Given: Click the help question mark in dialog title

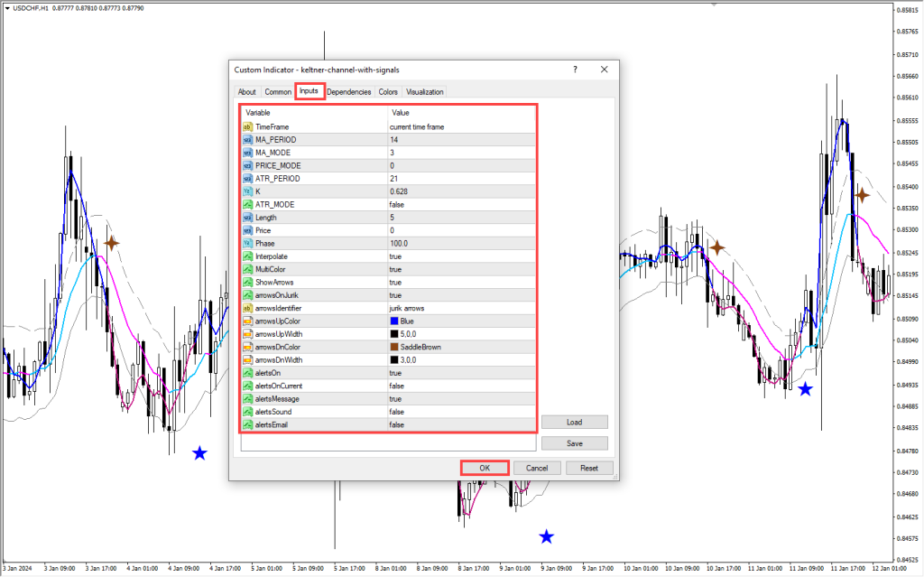Looking at the screenshot, I should pos(575,70).
